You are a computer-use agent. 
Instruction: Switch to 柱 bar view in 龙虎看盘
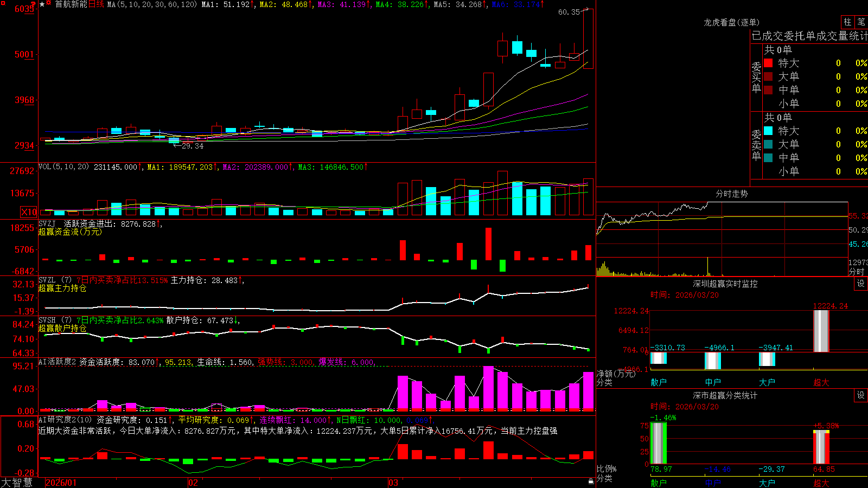847,22
